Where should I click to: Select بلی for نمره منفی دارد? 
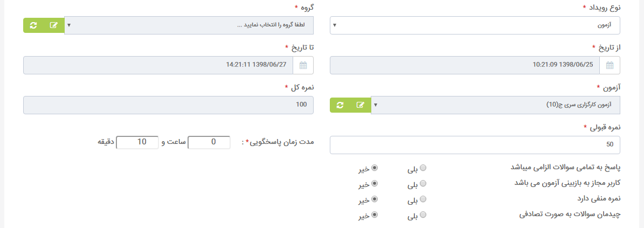pyautogui.click(x=423, y=199)
